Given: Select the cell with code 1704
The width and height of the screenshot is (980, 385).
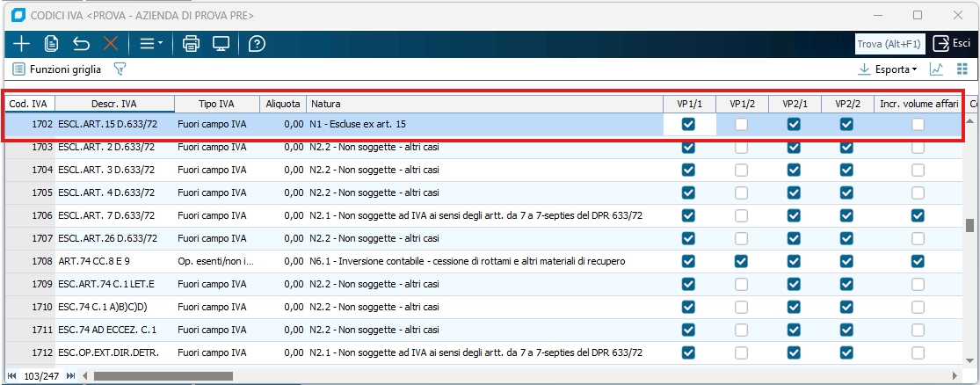Looking at the screenshot, I should tap(32, 170).
